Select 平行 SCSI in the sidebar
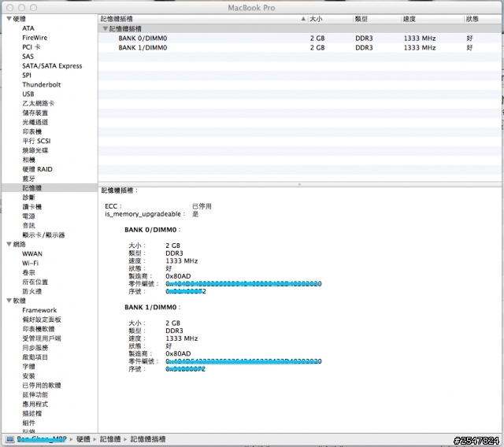The width and height of the screenshot is (504, 447). [36, 141]
